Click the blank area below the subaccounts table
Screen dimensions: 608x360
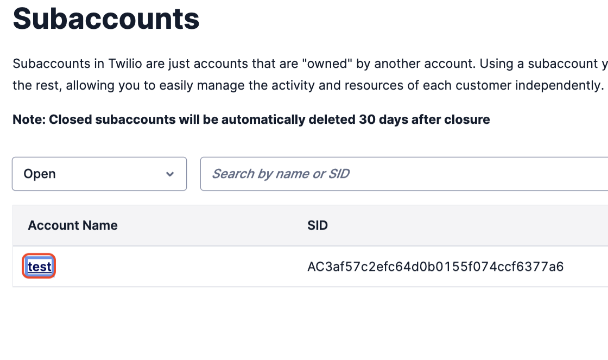pyautogui.click(x=310, y=324)
